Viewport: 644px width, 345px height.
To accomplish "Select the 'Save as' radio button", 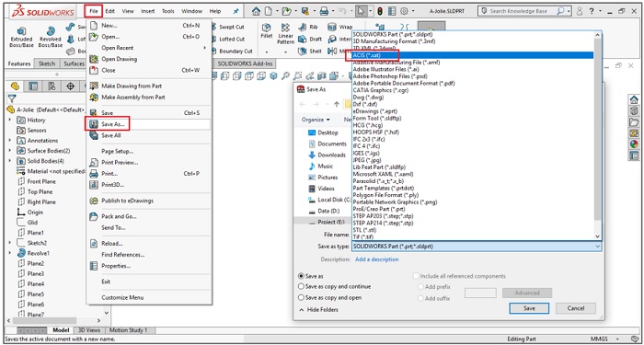I will point(302,276).
